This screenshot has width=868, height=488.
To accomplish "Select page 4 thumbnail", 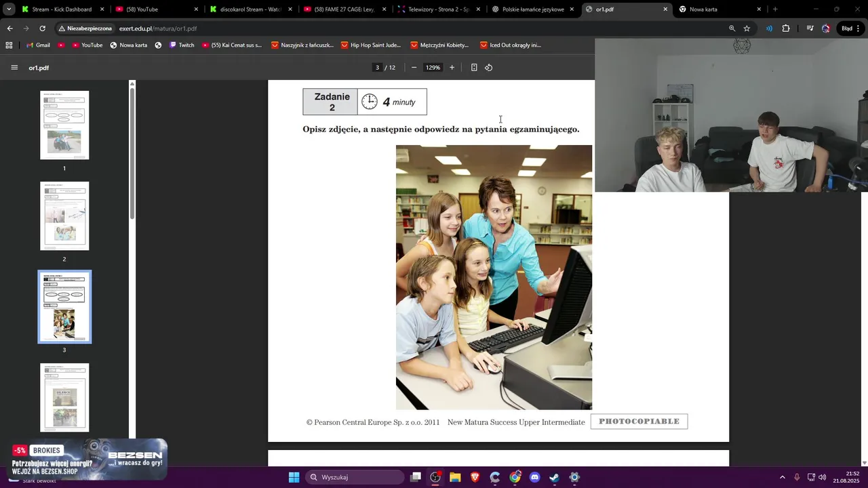I will (x=64, y=398).
